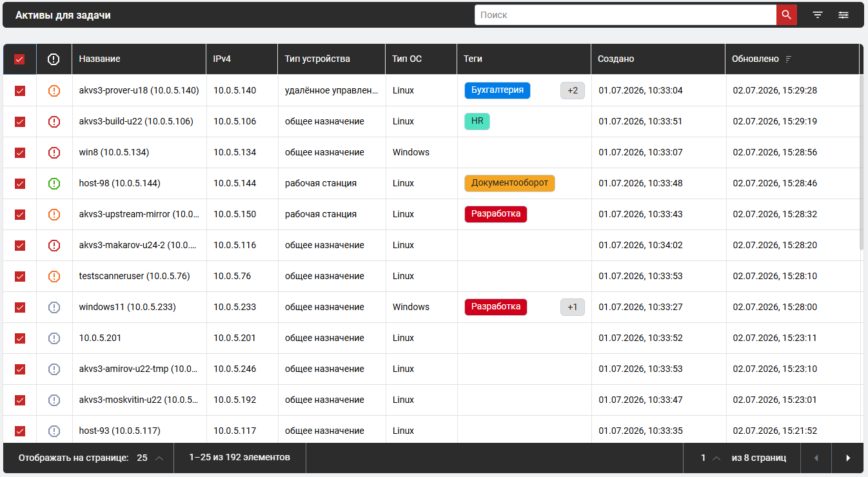Image resolution: width=868 pixels, height=477 pixels.
Task: Open rows per page dropdown 25
Action: (150, 458)
